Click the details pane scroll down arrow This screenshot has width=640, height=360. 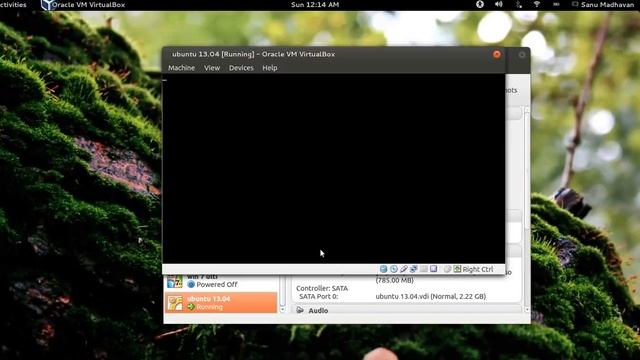coord(527,309)
